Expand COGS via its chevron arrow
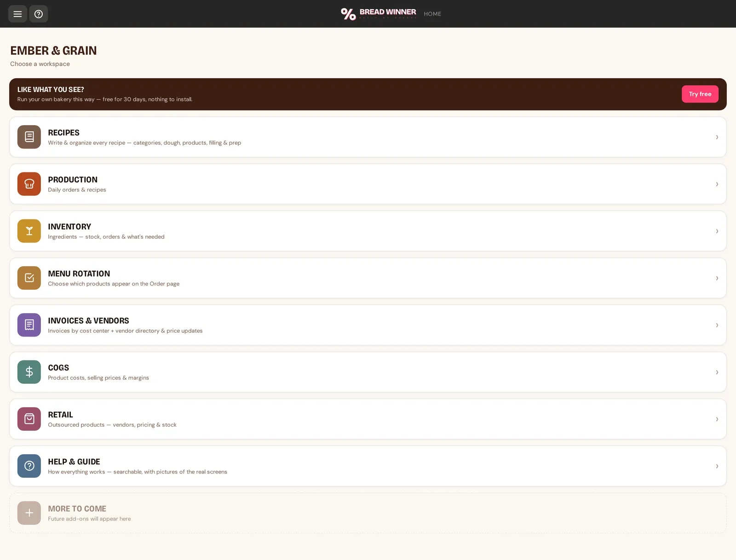The height and width of the screenshot is (560, 736). pos(717,372)
